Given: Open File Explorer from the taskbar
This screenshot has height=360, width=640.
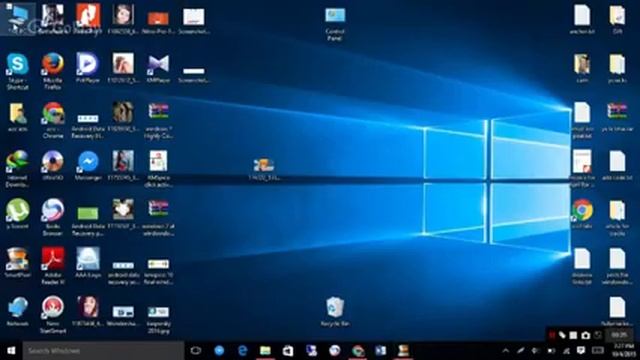Looking at the screenshot, I should pos(265,351).
